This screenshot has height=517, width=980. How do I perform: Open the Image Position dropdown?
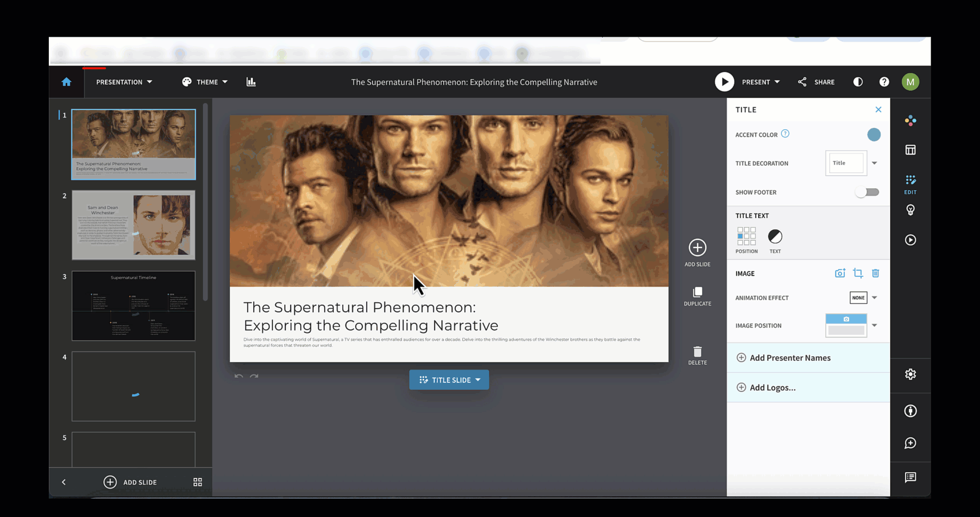(852, 326)
